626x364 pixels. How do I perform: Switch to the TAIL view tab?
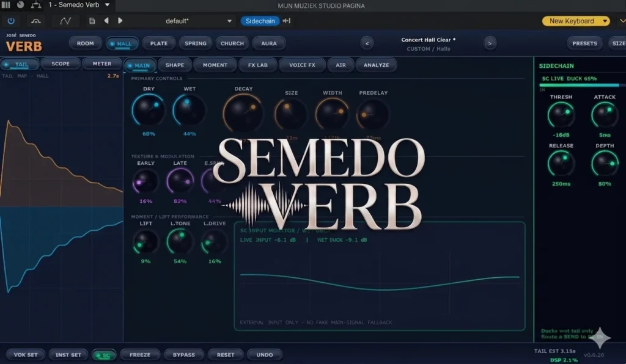point(20,64)
